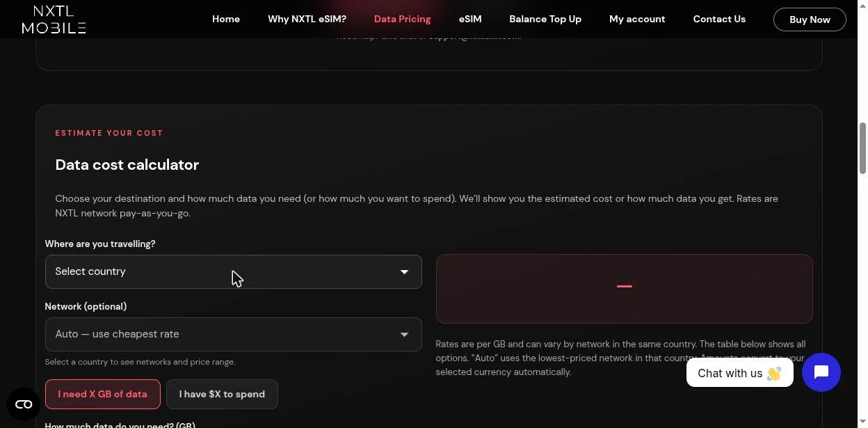This screenshot has width=868, height=428.
Task: Navigate to Balance Top Up
Action: tap(545, 19)
